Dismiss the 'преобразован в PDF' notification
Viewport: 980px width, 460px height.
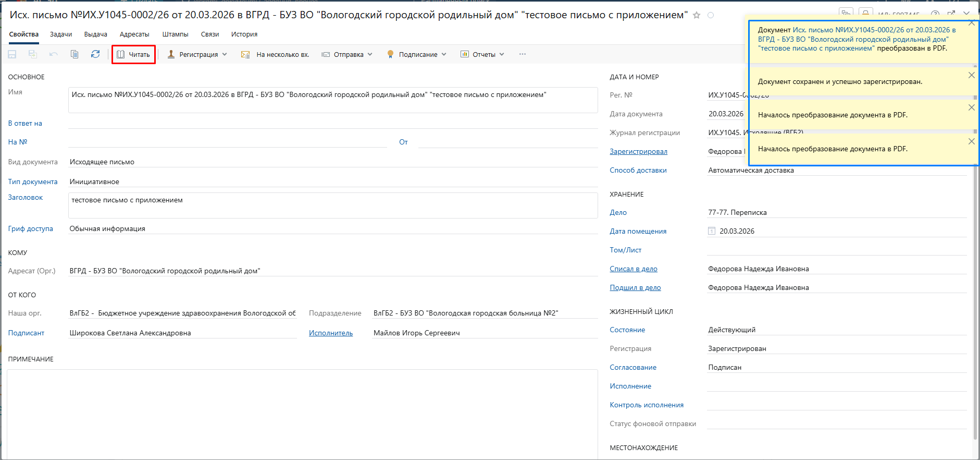[971, 23]
